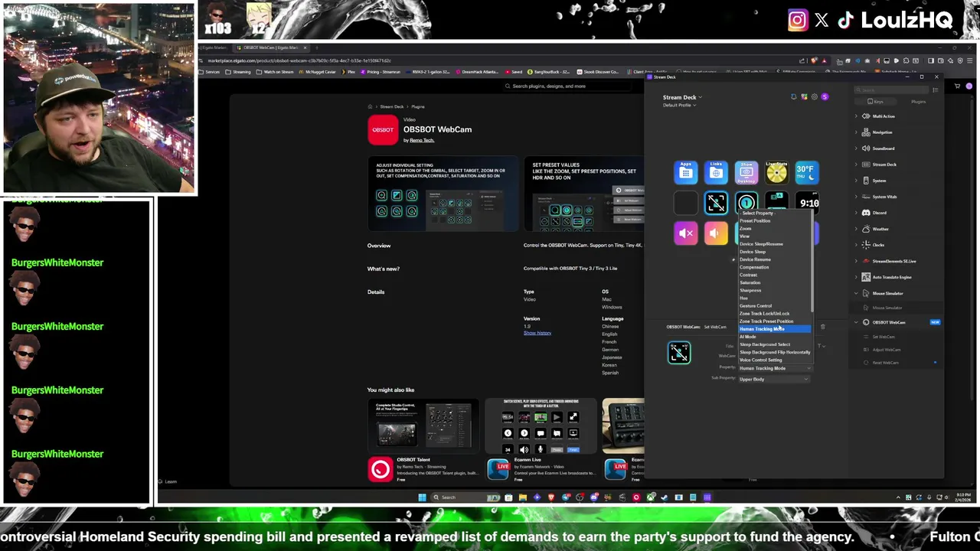Select the Apps key on Stream Deck
This screenshot has width=980, height=551.
[686, 172]
